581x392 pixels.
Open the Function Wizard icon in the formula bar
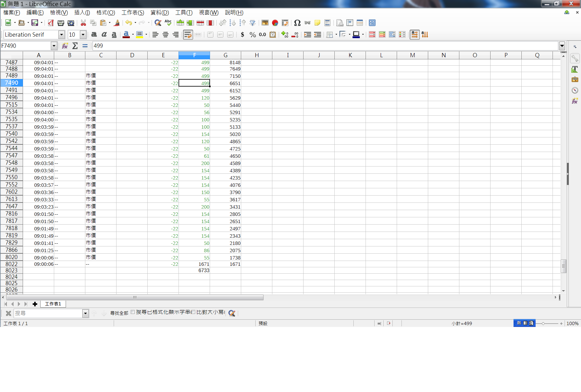tap(65, 46)
